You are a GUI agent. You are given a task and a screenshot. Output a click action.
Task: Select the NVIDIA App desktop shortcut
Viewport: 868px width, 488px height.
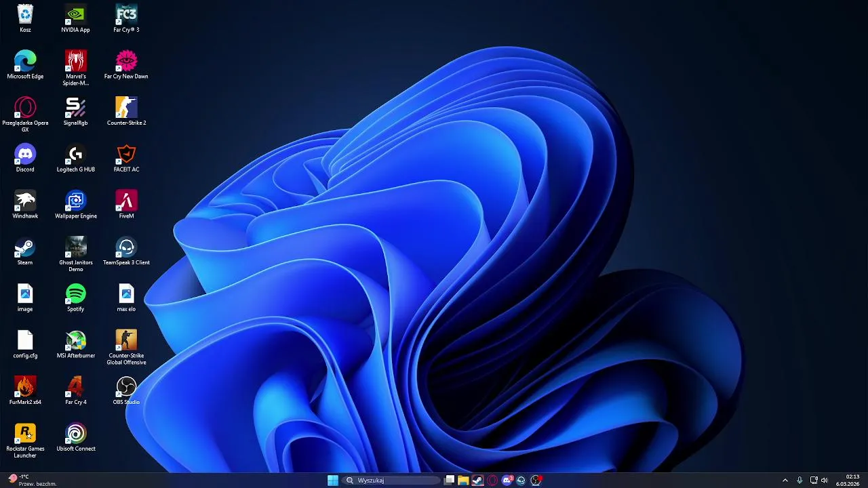pos(75,18)
